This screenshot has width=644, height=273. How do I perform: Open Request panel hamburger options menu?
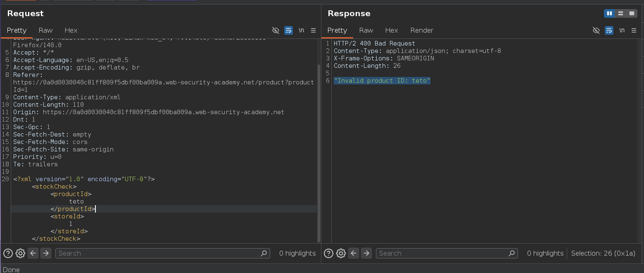coord(313,30)
